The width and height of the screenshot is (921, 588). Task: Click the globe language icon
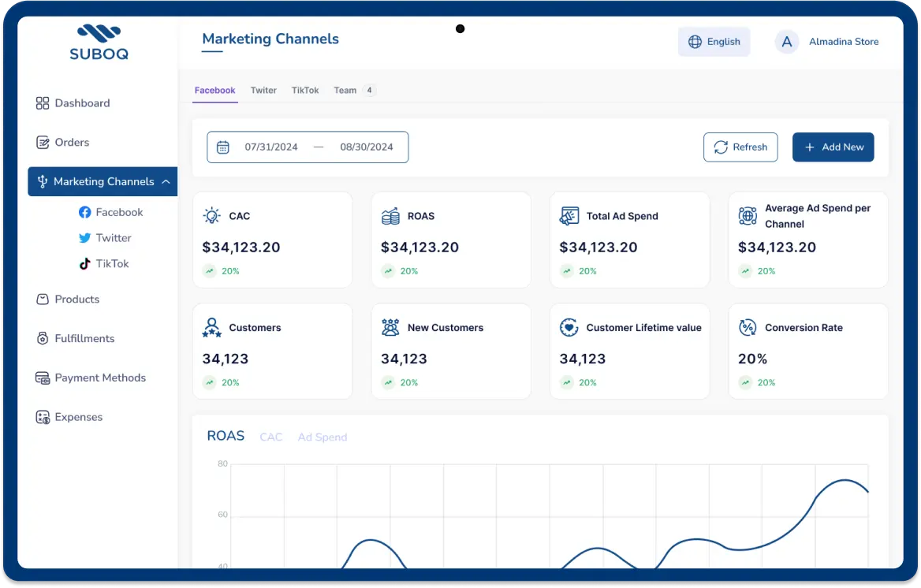pyautogui.click(x=695, y=42)
